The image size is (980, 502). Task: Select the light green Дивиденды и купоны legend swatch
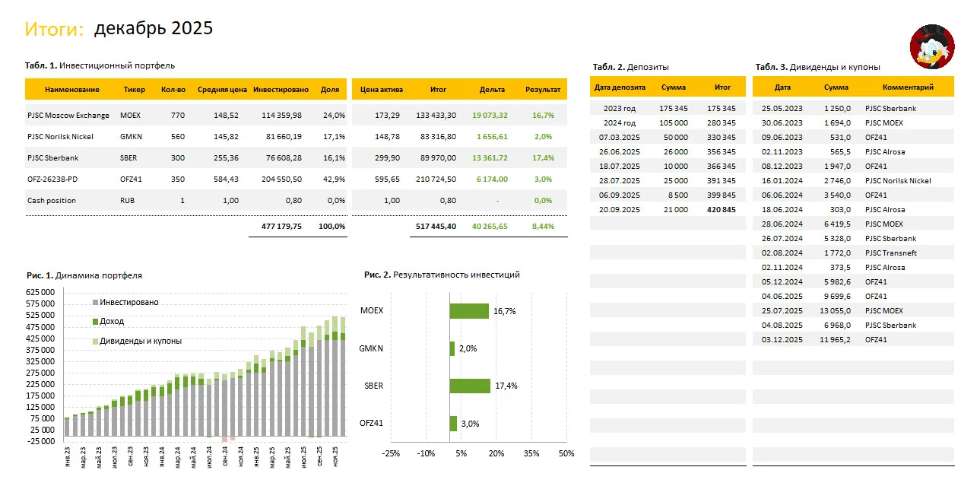[x=95, y=342]
